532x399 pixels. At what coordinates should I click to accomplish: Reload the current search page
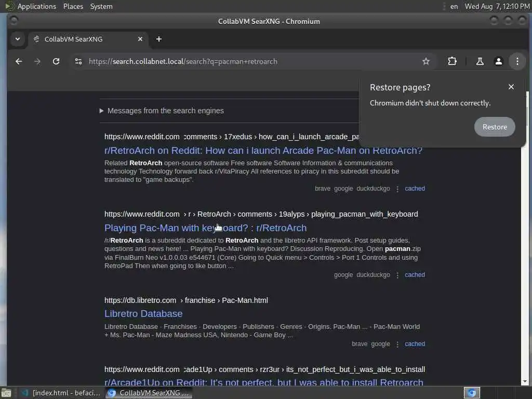click(56, 61)
